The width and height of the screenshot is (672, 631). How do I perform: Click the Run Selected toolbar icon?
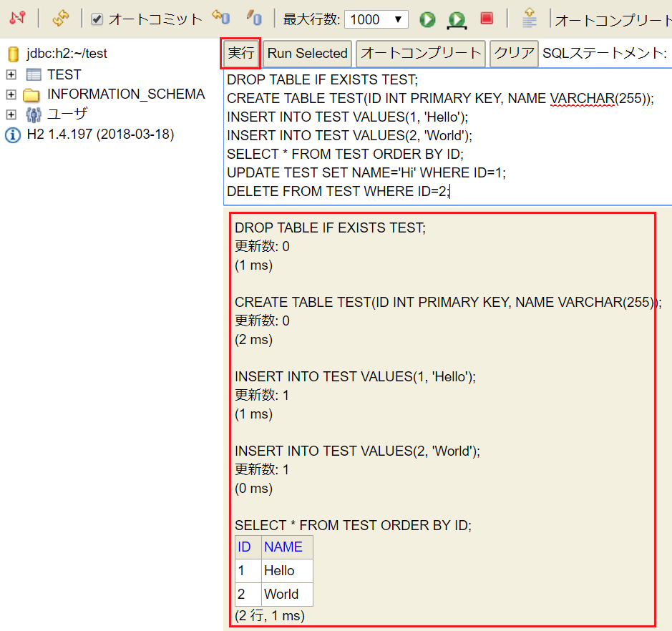coord(457,20)
